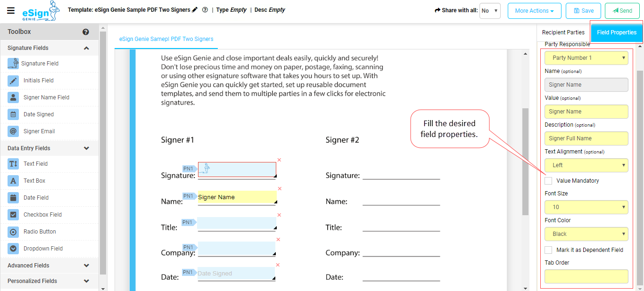Pick the Signer Email field icon
The height and width of the screenshot is (291, 644).
coord(14,131)
